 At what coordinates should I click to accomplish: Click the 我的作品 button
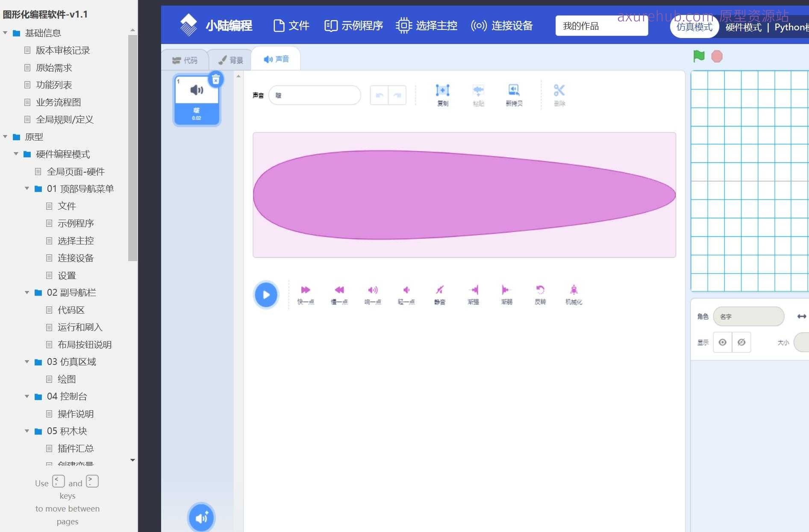tap(601, 26)
